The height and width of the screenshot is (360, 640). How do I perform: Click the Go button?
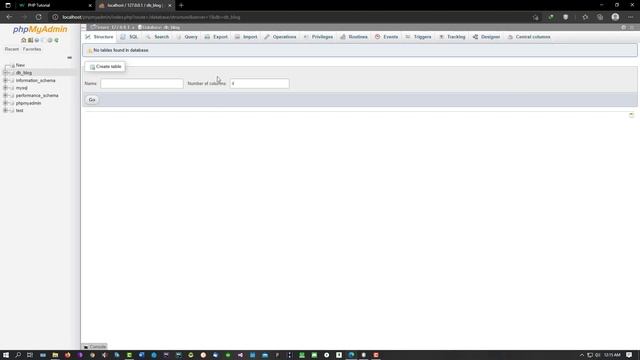(92, 100)
